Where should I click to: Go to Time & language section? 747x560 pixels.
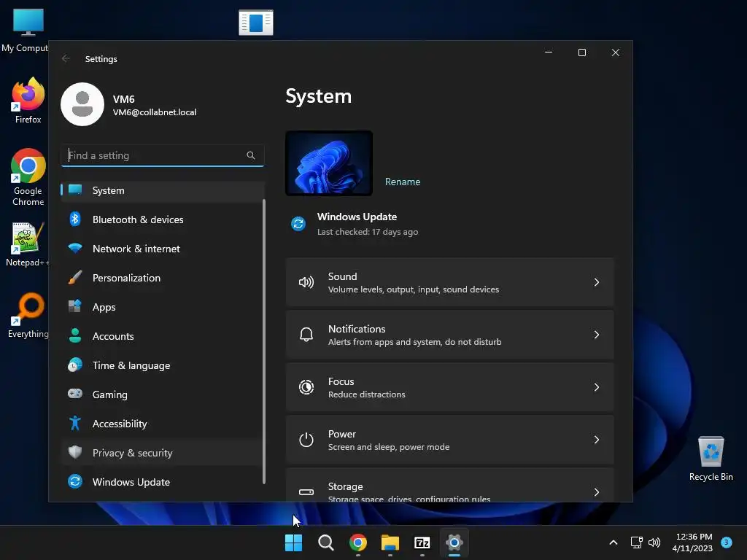pos(163,365)
